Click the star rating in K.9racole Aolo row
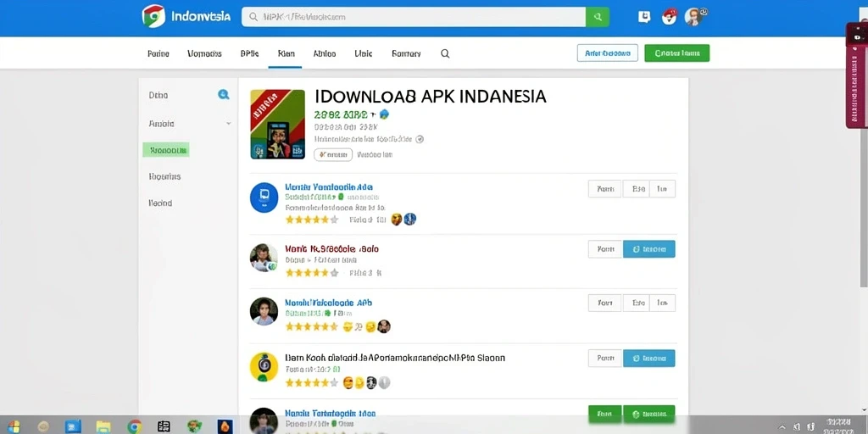 pyautogui.click(x=312, y=273)
